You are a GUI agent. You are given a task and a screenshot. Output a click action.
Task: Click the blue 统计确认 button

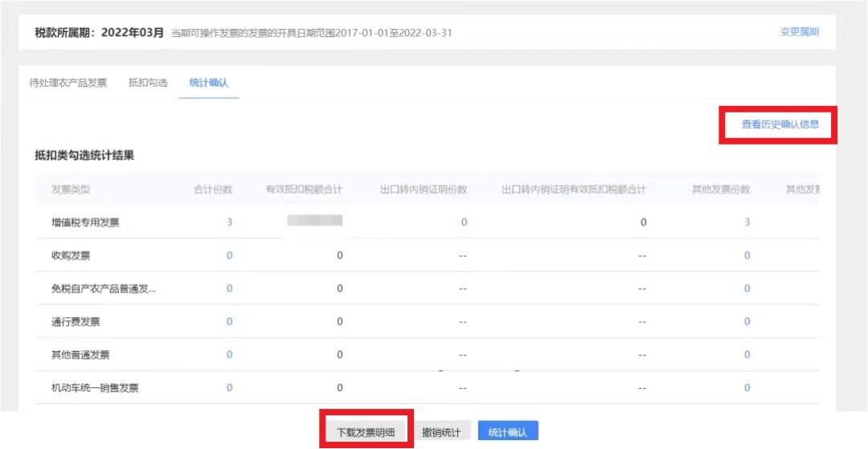(x=507, y=432)
